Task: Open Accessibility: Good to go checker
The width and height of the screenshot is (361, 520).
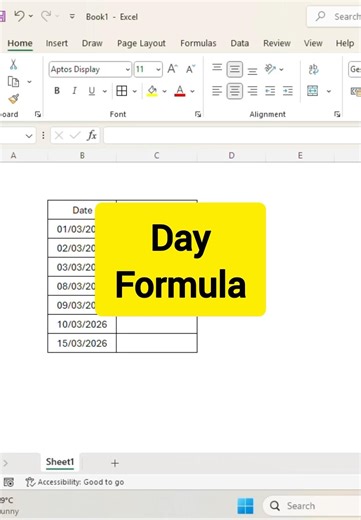Action: click(75, 482)
